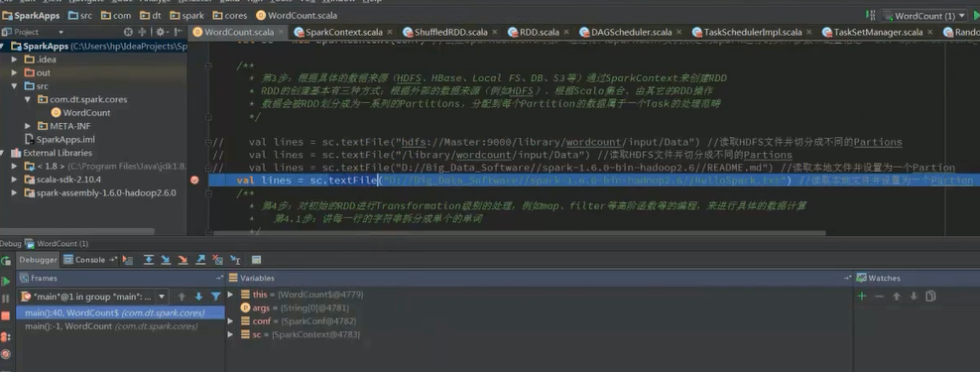Screen dimensions: 980x372
Task: Toggle breakpoint on the textFile line
Action: 194,181
